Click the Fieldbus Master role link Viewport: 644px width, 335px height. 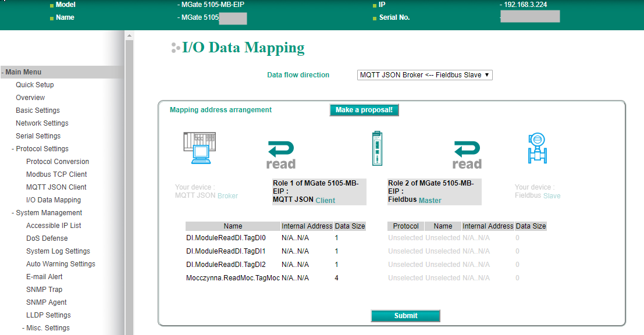(x=429, y=201)
